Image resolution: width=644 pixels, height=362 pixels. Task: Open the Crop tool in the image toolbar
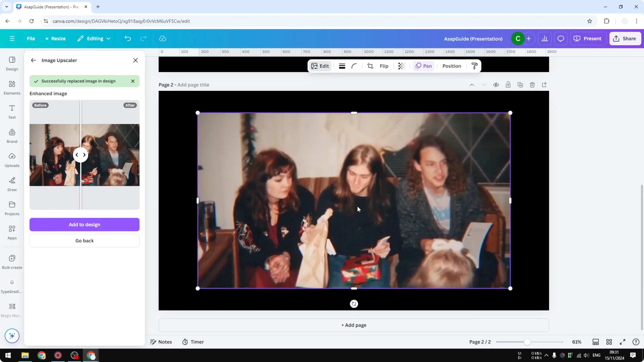point(370,66)
